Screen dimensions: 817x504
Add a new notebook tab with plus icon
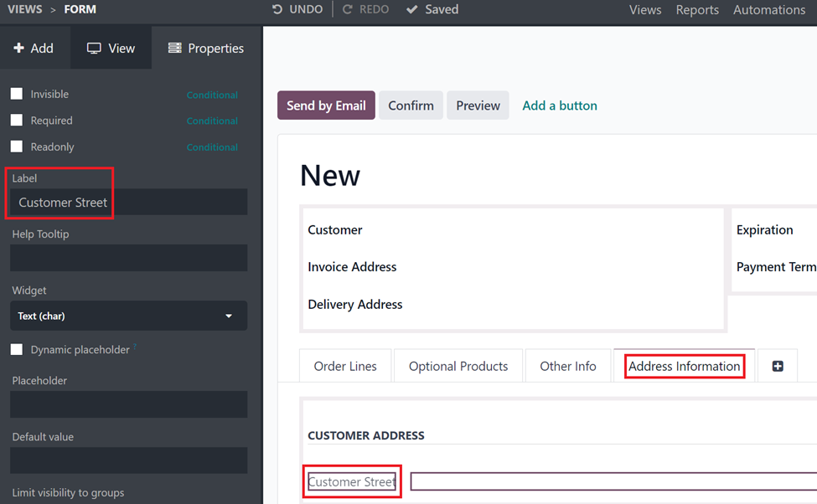[x=778, y=366]
